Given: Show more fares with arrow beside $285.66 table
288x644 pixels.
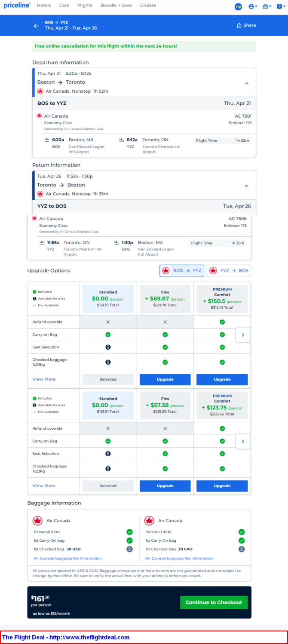Looking at the screenshot, I should [x=243, y=441].
